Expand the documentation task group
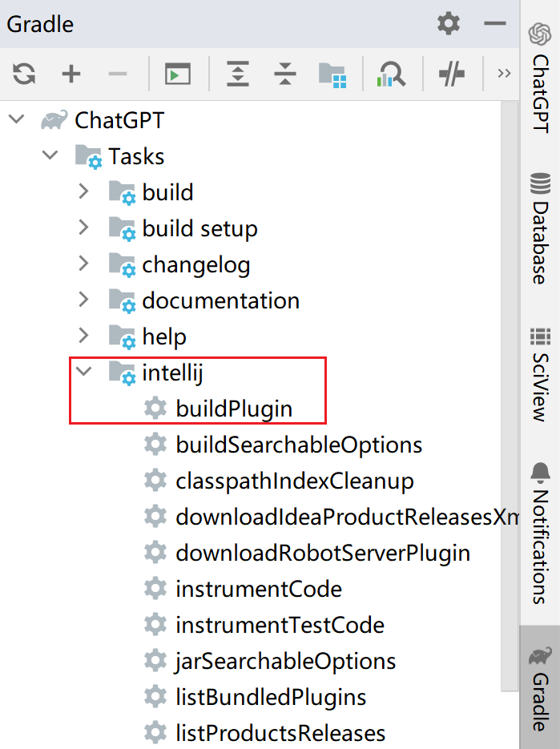560x749 pixels. (83, 300)
